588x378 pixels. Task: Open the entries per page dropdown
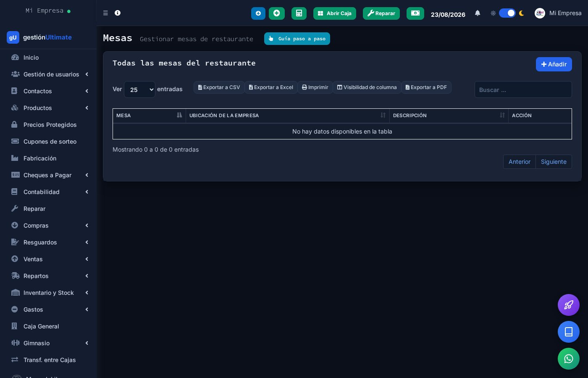coord(139,89)
